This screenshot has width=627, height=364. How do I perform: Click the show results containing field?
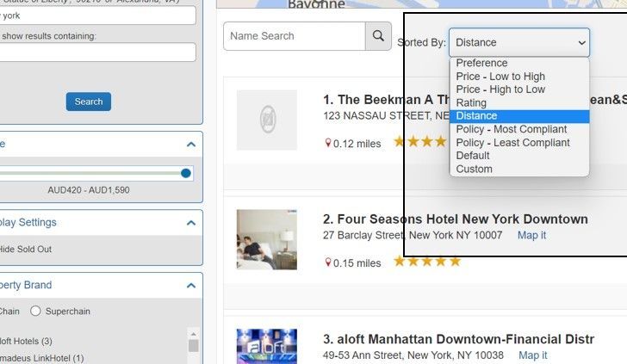[97, 52]
